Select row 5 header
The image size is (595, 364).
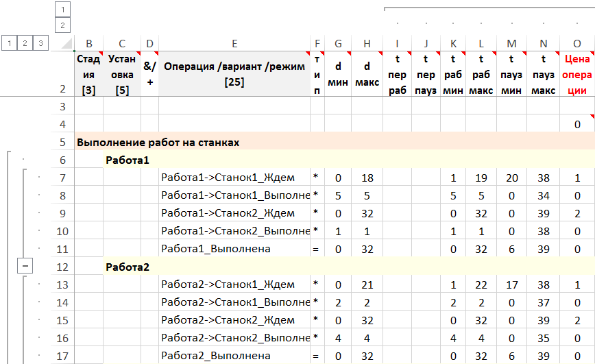(x=62, y=143)
